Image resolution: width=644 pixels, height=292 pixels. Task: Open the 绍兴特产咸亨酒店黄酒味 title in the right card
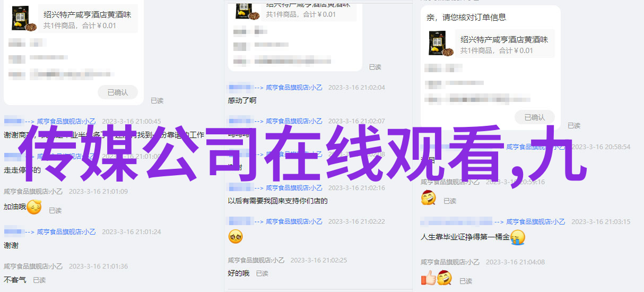(x=504, y=39)
